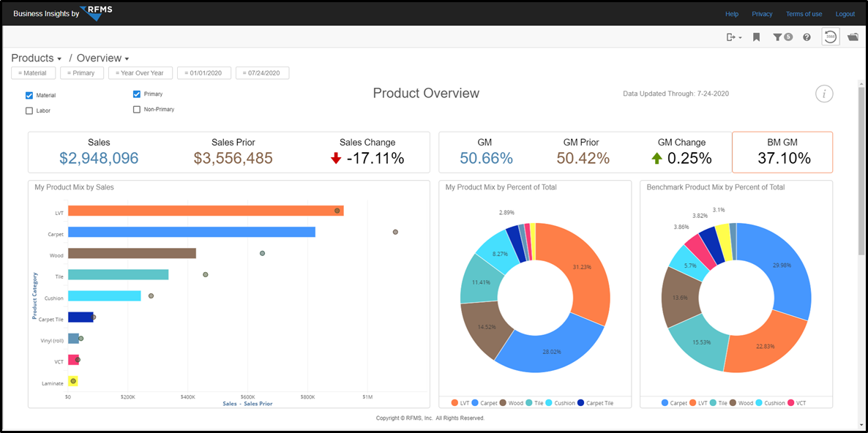Open the '= Material' filter chip

[33, 73]
